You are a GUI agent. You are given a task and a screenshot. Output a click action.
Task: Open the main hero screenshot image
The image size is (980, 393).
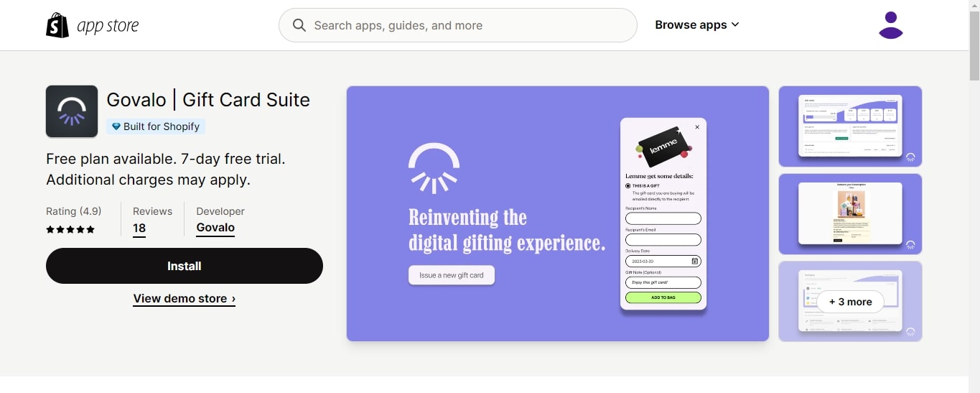click(558, 213)
